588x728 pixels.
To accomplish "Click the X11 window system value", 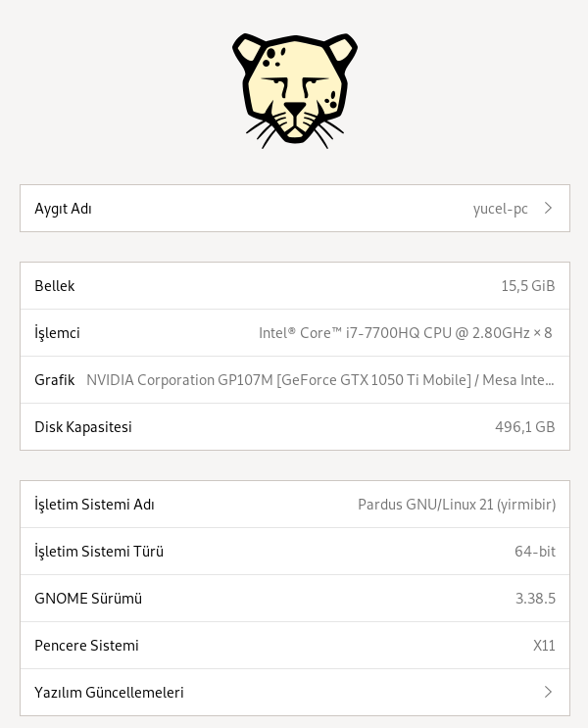I will point(544,646).
